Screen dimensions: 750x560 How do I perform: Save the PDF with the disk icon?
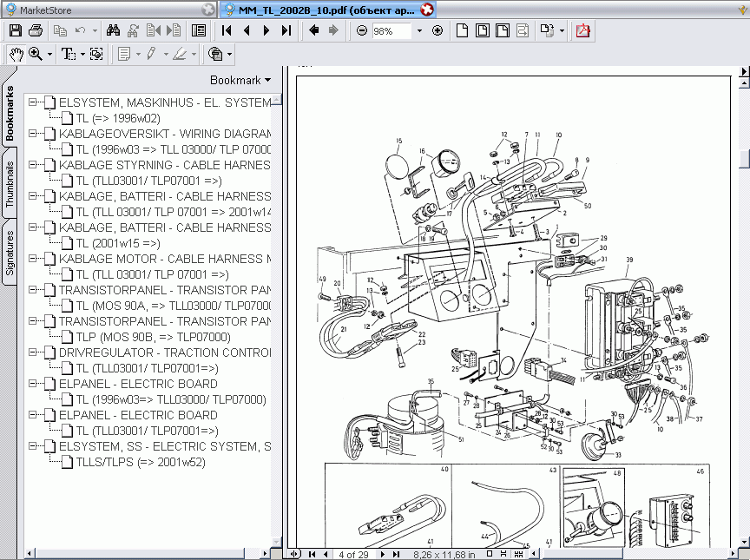15,30
